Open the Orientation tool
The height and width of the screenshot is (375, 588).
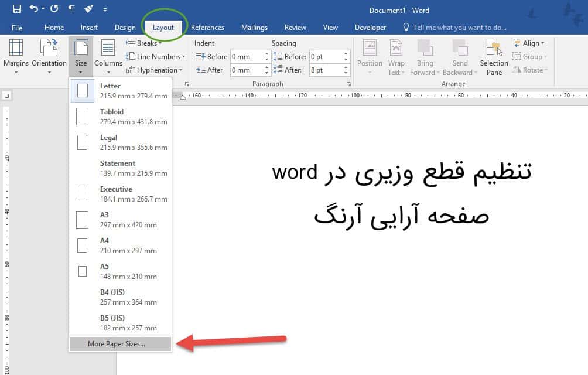(49, 56)
